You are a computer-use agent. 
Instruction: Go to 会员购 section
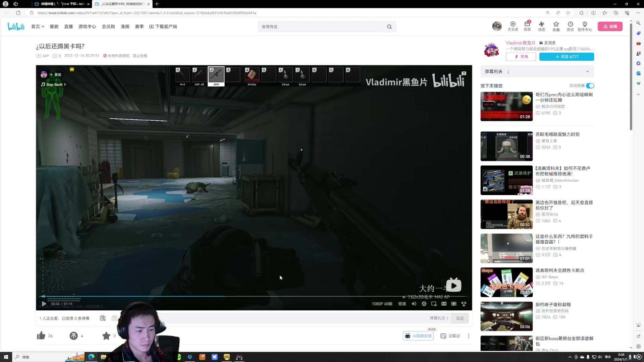(x=108, y=26)
